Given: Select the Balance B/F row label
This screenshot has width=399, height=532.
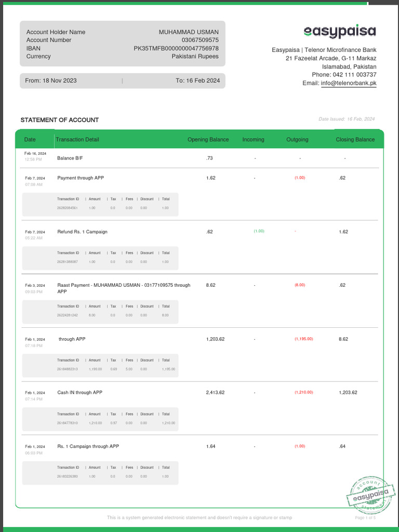Looking at the screenshot, I should coord(70,158).
